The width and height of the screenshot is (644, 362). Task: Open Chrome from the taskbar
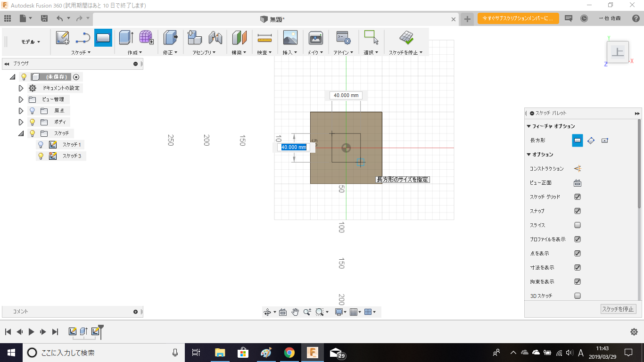[289, 352]
